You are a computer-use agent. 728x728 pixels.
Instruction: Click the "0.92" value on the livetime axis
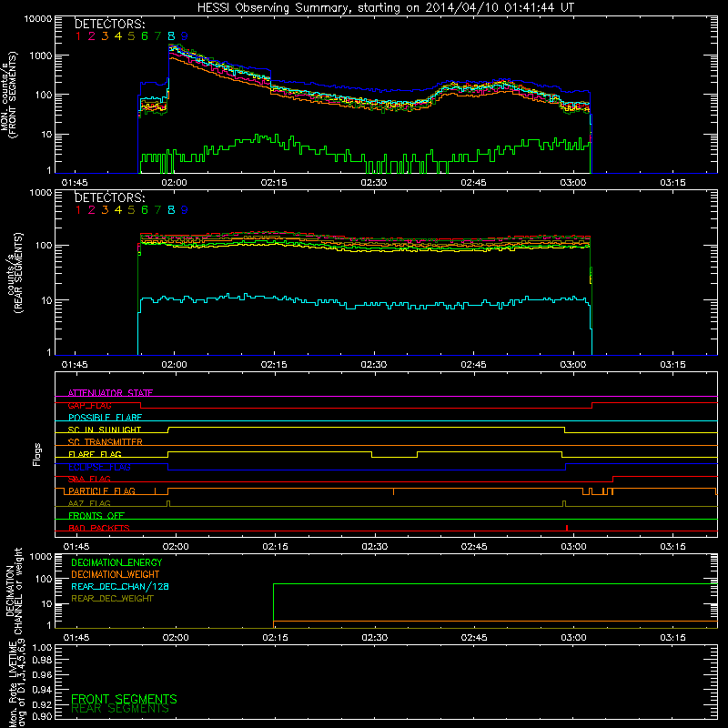[x=42, y=703]
